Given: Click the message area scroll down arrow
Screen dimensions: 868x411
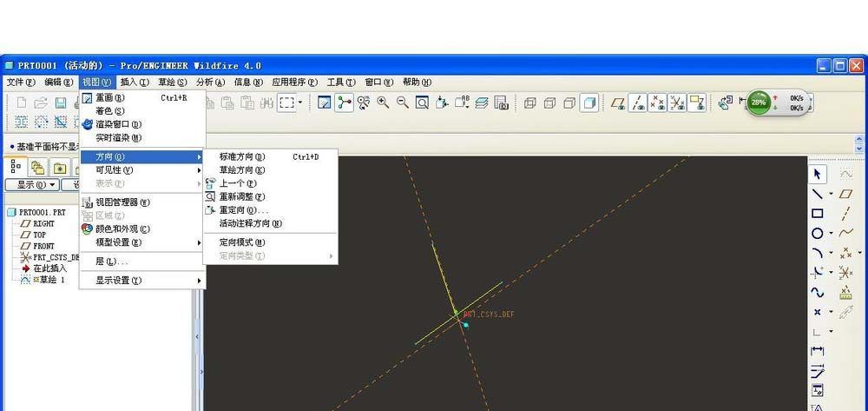Looking at the screenshot, I should coord(859,149).
